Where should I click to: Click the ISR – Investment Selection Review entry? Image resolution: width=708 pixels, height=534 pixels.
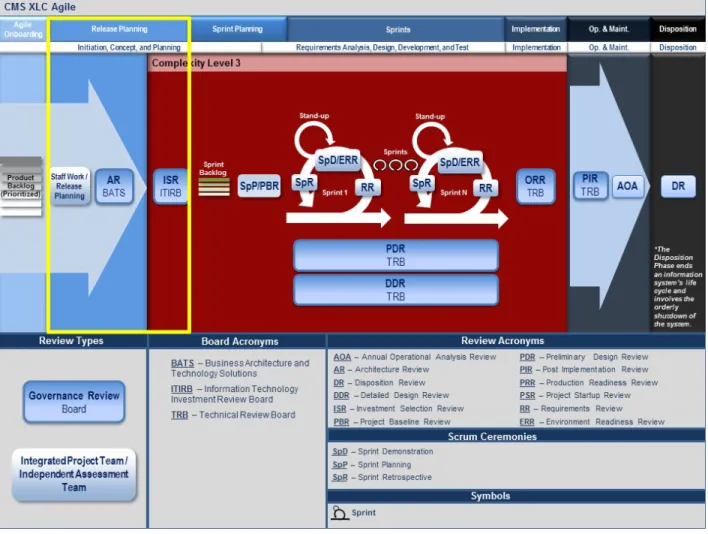tap(398, 409)
